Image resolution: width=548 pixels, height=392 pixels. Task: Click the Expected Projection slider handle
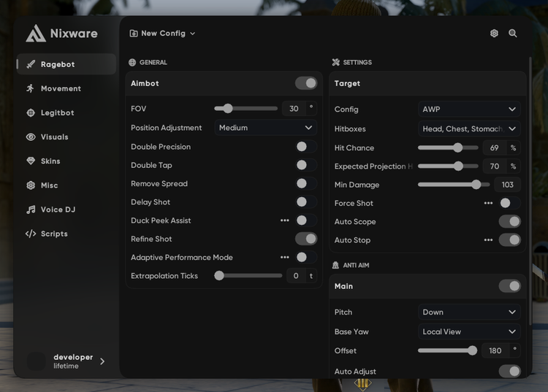[x=458, y=166]
